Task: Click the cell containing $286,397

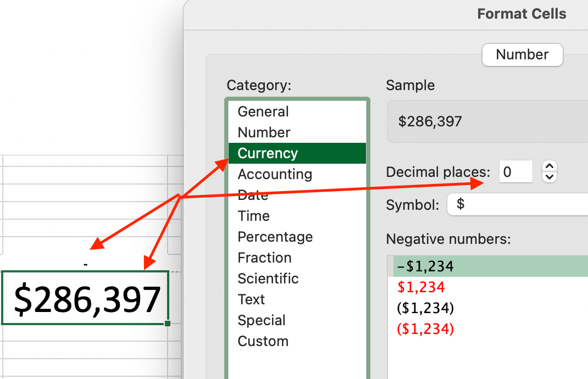Action: click(x=86, y=298)
